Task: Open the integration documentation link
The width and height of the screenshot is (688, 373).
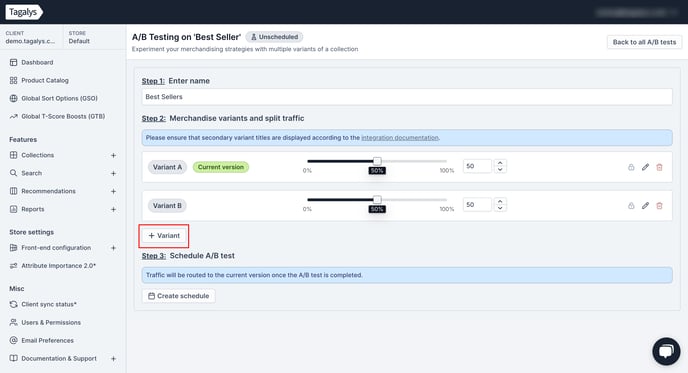Action: 400,138
